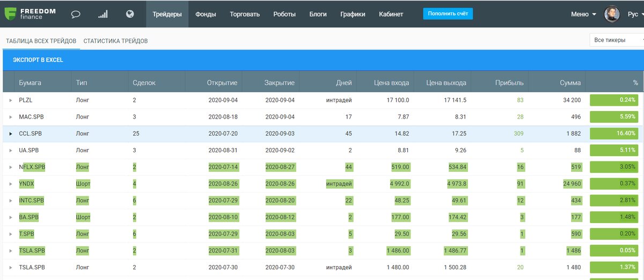The image size is (644, 280).
Task: Click the 5.11% green bar
Action: tap(614, 150)
